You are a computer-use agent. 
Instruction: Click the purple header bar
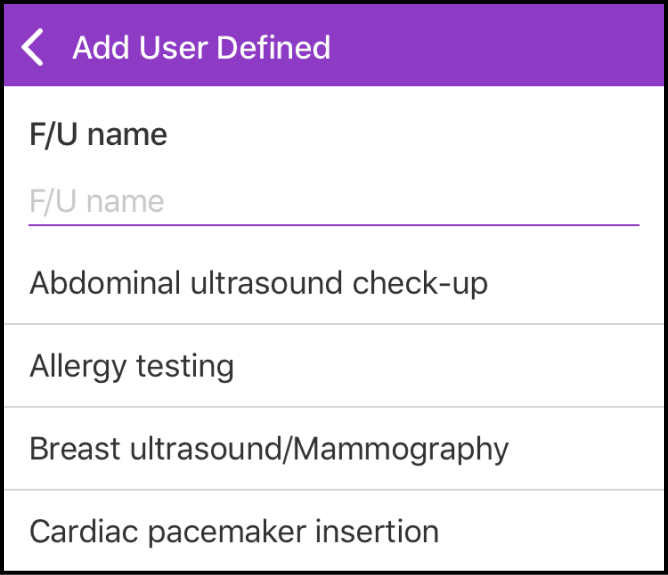[x=480, y=47]
